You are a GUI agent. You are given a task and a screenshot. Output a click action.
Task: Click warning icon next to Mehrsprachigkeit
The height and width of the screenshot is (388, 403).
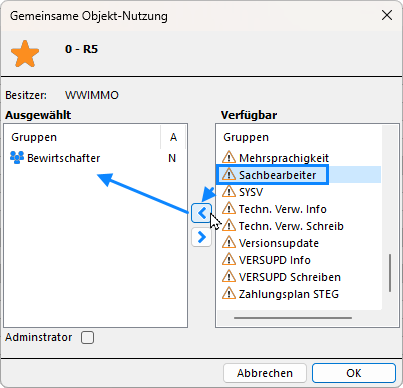229,157
